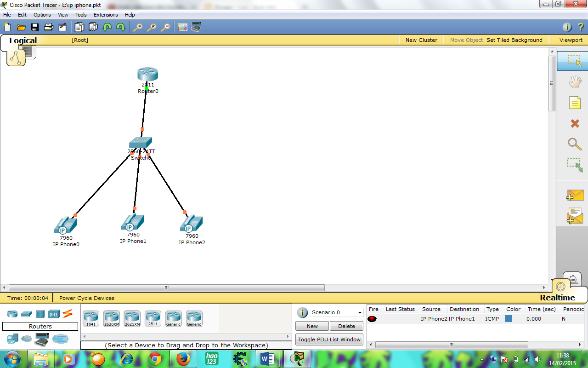Select IP Phone0 in the workspace
588x368 pixels.
tap(65, 225)
